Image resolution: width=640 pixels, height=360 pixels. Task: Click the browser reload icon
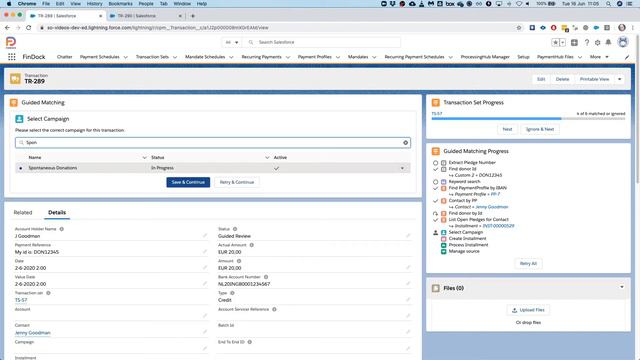28,28
